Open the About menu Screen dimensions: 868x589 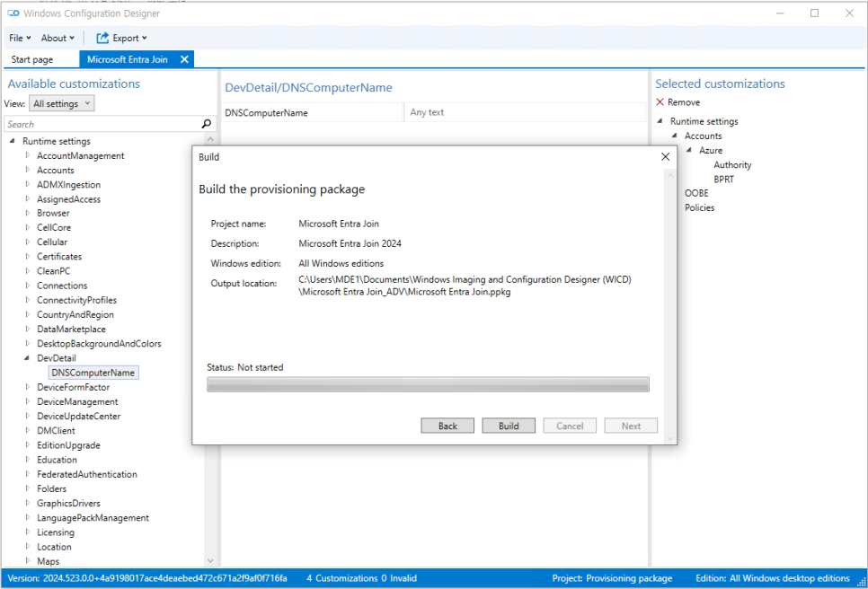[58, 38]
